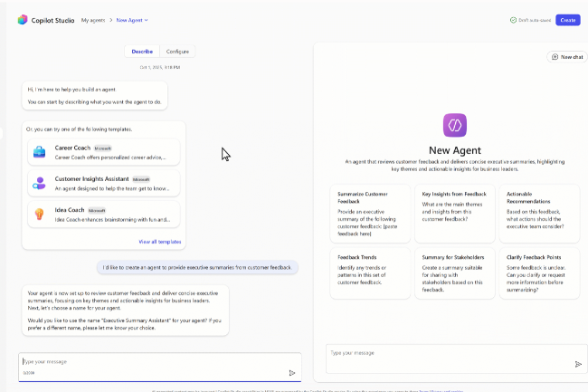Send message in the test chat pane
588x392 pixels.
point(578,364)
